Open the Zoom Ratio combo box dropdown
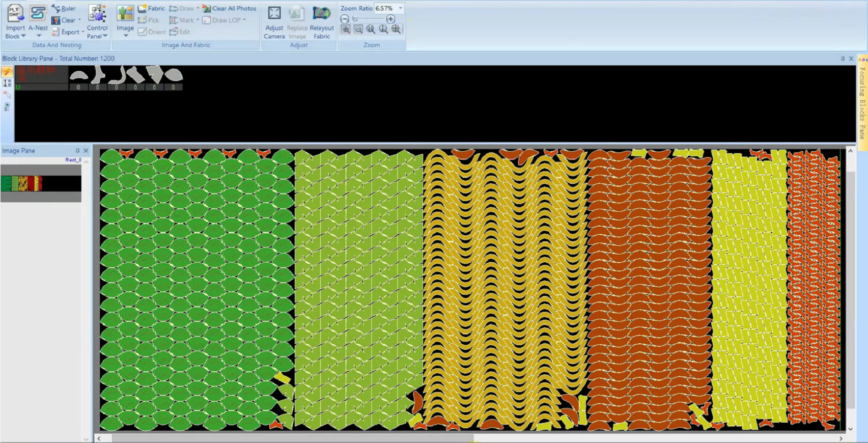 [400, 8]
